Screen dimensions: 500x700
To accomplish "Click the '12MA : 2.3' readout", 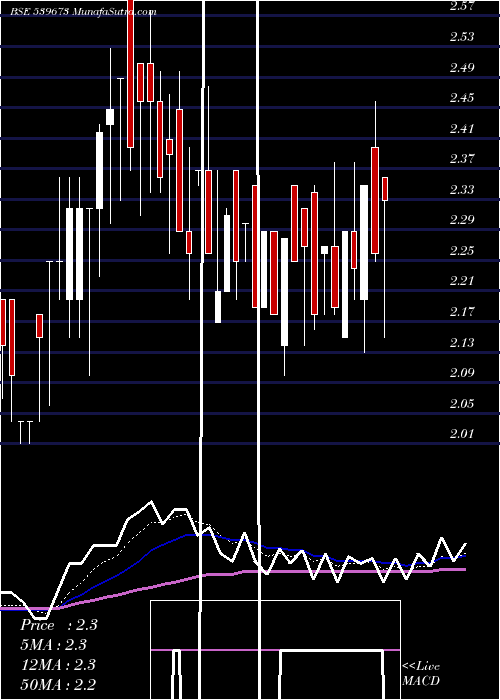I will click(x=59, y=665).
